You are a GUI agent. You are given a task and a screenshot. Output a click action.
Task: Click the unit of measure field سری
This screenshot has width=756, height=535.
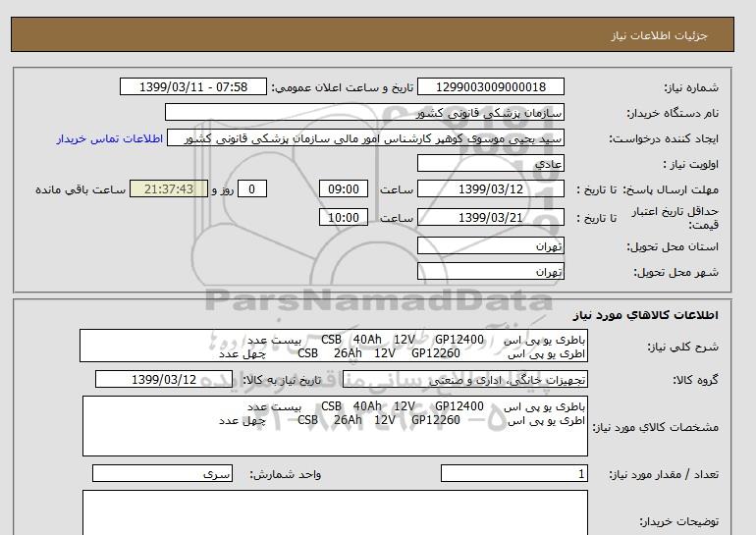(x=162, y=474)
